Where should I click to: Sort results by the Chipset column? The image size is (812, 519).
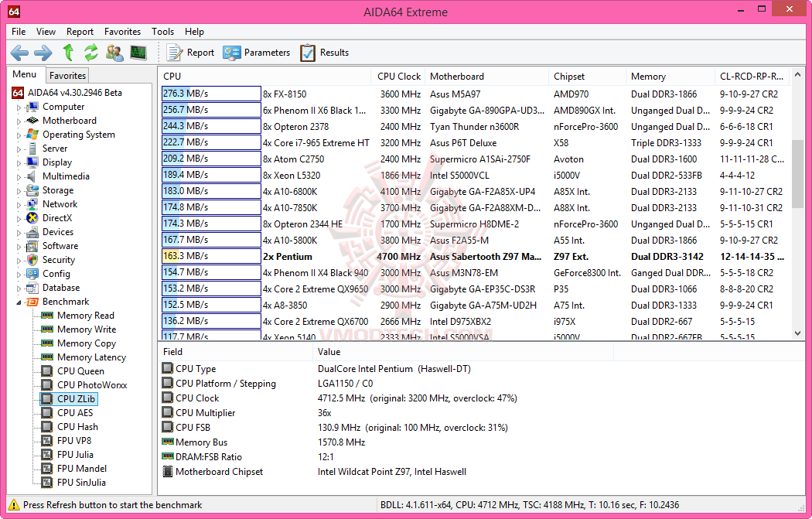pyautogui.click(x=587, y=76)
